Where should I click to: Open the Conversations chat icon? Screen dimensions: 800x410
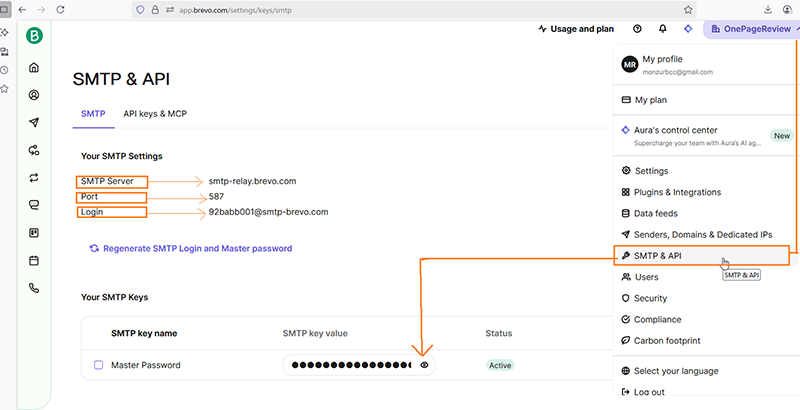coord(34,205)
